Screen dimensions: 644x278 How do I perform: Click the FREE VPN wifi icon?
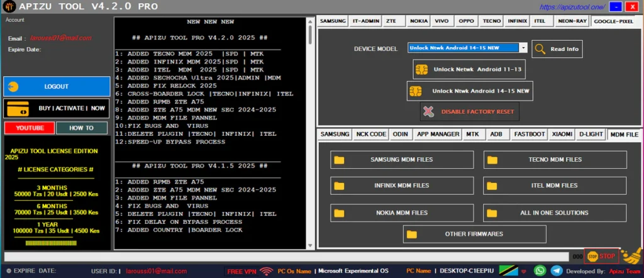click(267, 271)
